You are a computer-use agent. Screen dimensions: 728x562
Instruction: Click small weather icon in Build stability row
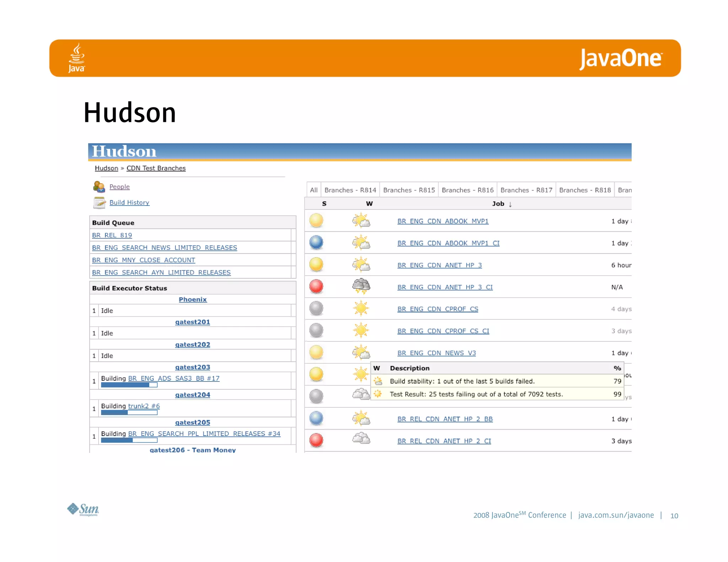pos(378,381)
